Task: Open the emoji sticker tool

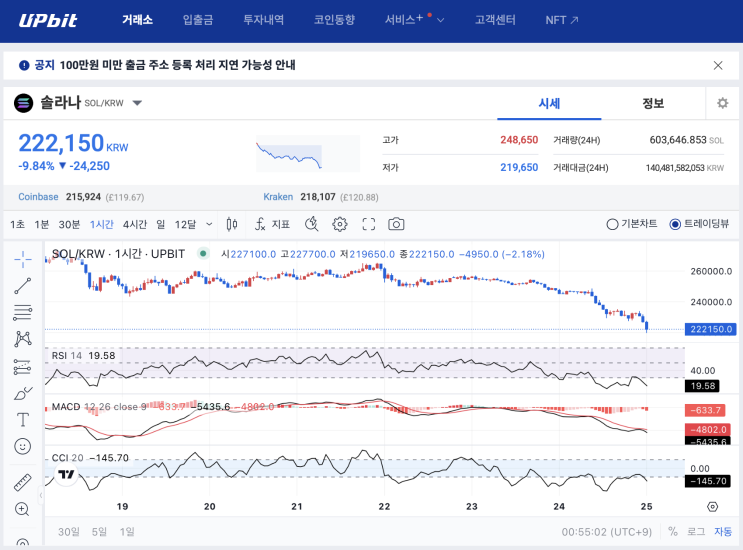Action: tap(22, 446)
